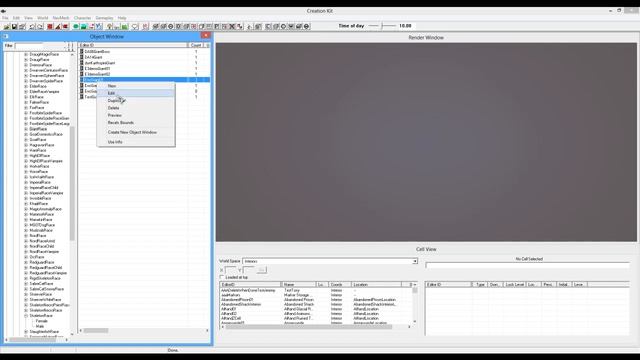
Task: Expand the HorseRace tree node
Action: [x=26, y=172]
